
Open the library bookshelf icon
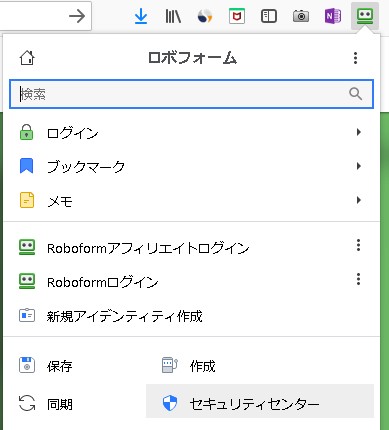173,16
